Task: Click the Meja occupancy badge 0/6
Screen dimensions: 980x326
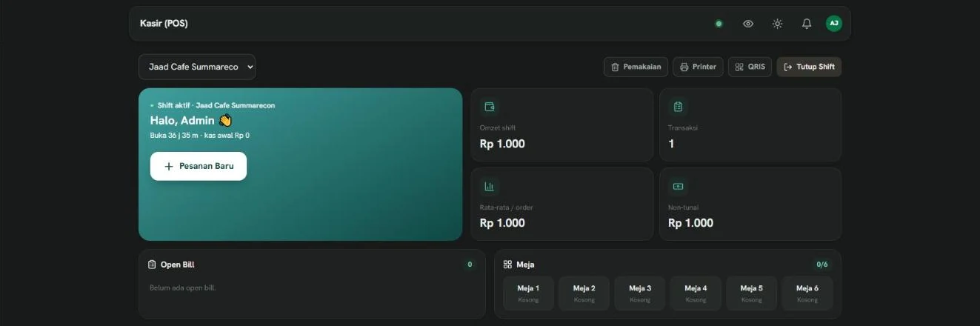Action: coord(822,265)
